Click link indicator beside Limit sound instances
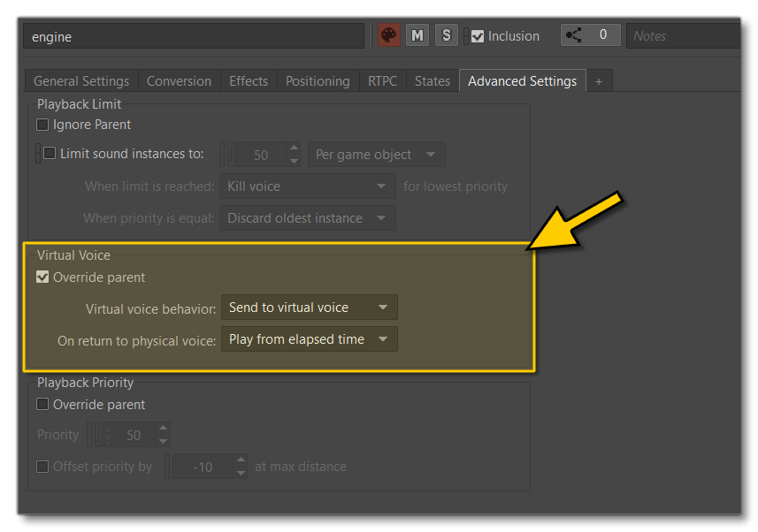The height and width of the screenshot is (532, 758). [x=38, y=154]
